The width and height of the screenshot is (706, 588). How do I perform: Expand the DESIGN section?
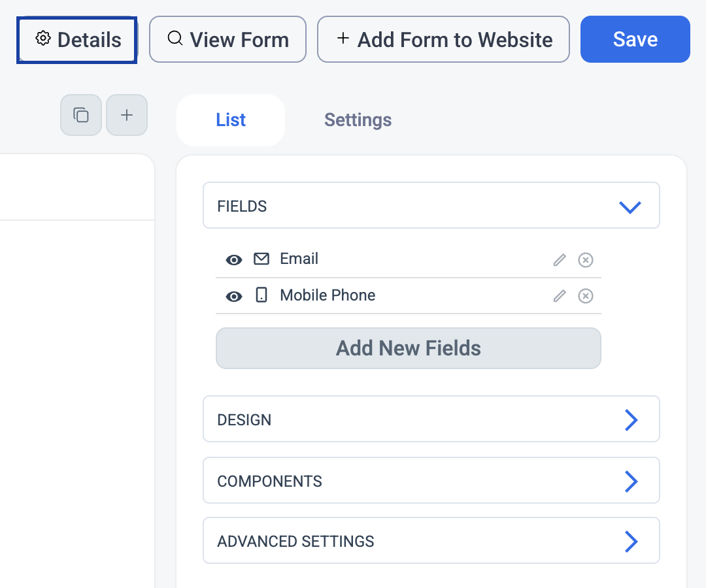431,419
